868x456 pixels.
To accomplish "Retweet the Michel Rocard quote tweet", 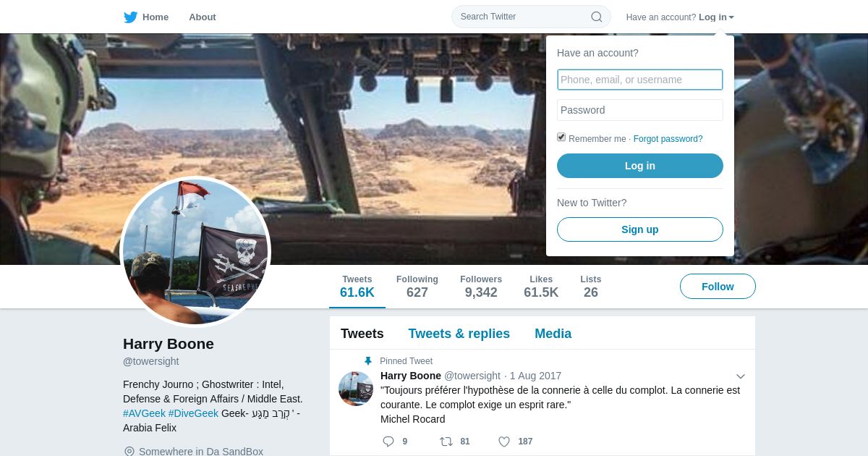I will (446, 442).
